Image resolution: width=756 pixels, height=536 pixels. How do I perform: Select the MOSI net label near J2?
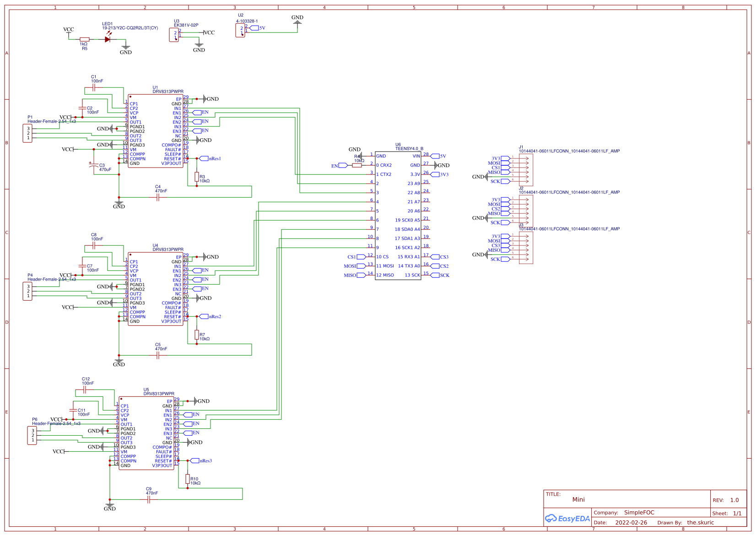[x=495, y=203]
